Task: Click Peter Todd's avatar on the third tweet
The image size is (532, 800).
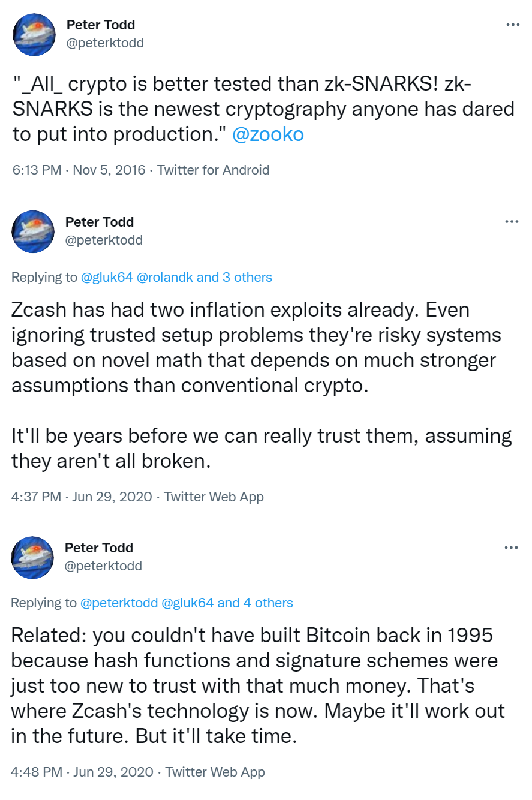Action: (33, 557)
